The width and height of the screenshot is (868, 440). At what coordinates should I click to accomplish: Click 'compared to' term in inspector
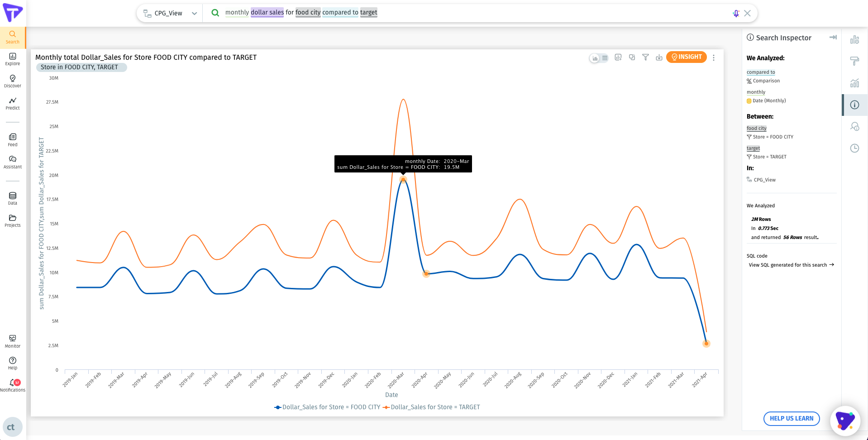point(760,72)
